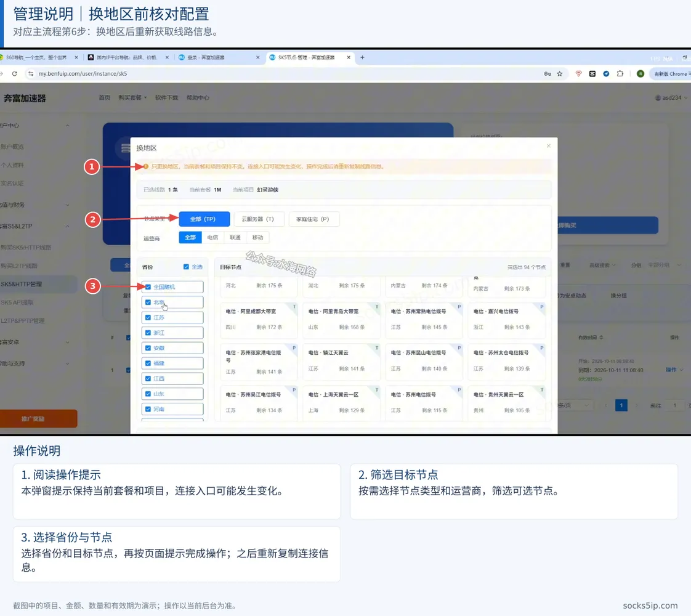The image size is (691, 616).
Task: Open the green profile avatar in Chrome toolbar
Action: (640, 73)
